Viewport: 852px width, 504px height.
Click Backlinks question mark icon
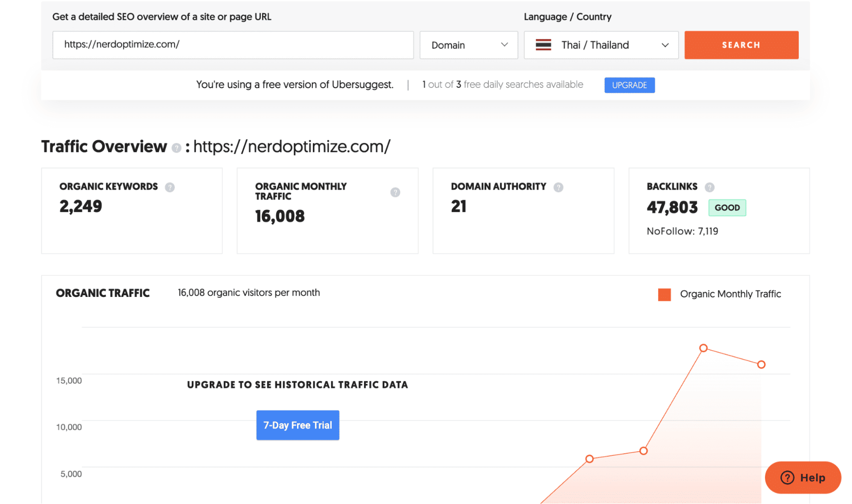click(x=709, y=187)
